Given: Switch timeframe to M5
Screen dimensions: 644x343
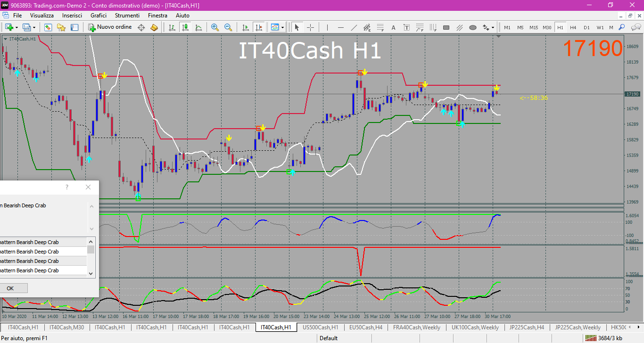Looking at the screenshot, I should [520, 27].
